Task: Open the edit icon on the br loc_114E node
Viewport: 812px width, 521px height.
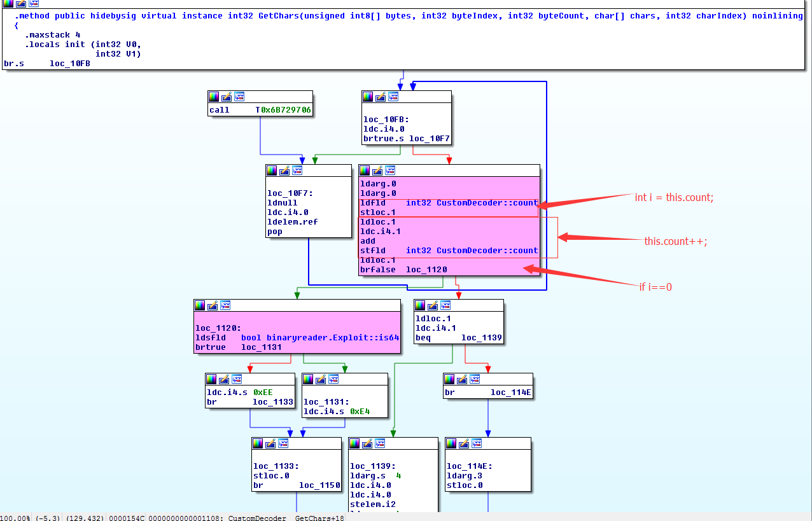Action: (461, 379)
